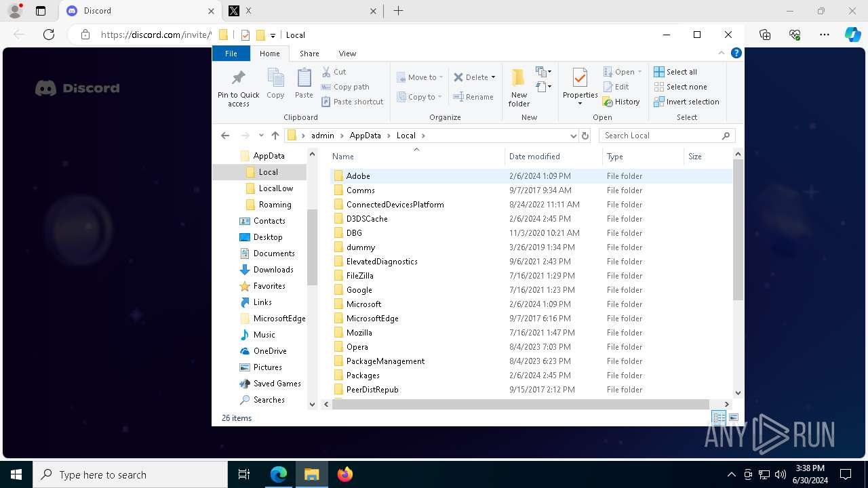This screenshot has width=868, height=488.
Task: Go back in Explorer navigation
Action: (x=225, y=136)
